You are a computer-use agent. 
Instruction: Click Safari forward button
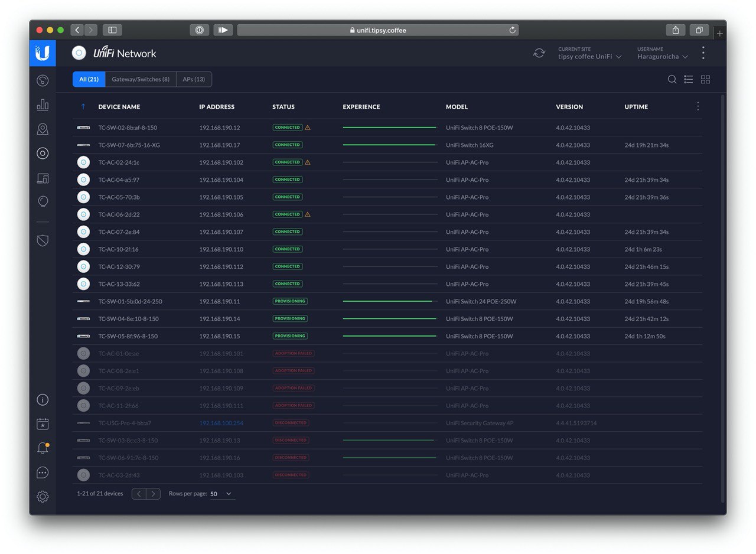coord(91,30)
